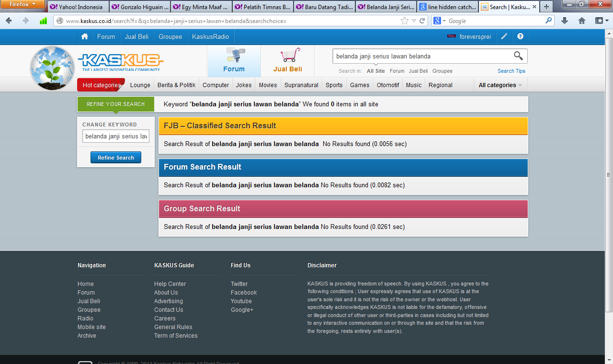
Task: Open the Lounge category
Action: [140, 85]
